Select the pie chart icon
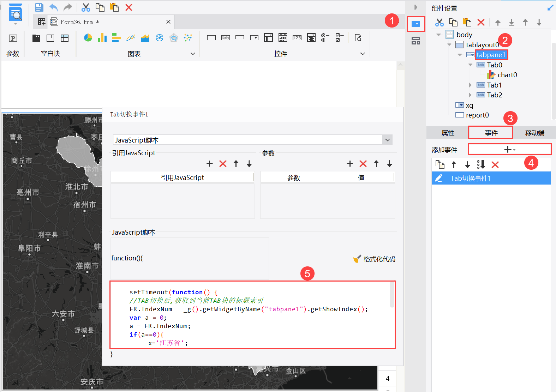Screen dimensions: 556x392 coord(88,38)
